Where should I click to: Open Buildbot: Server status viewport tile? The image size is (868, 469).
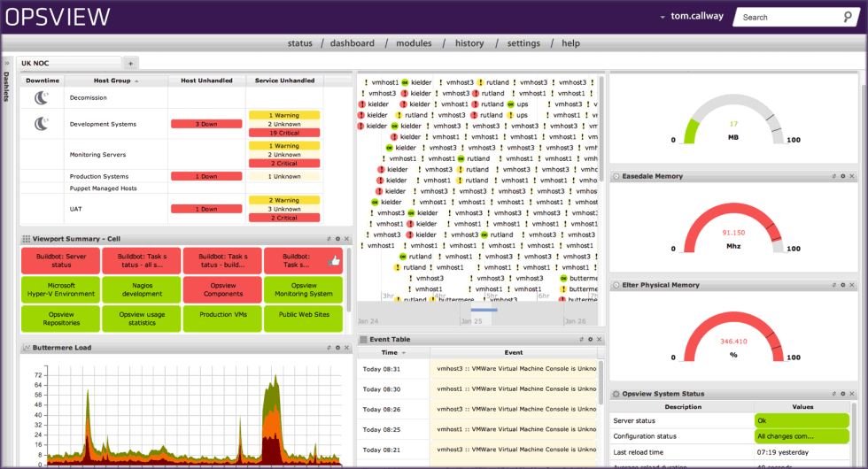[x=61, y=260]
